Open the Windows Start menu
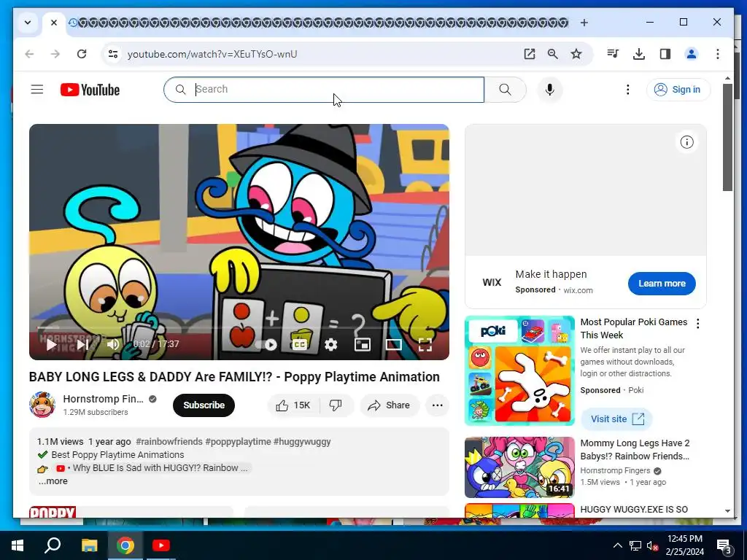This screenshot has height=560, width=747. (x=18, y=545)
